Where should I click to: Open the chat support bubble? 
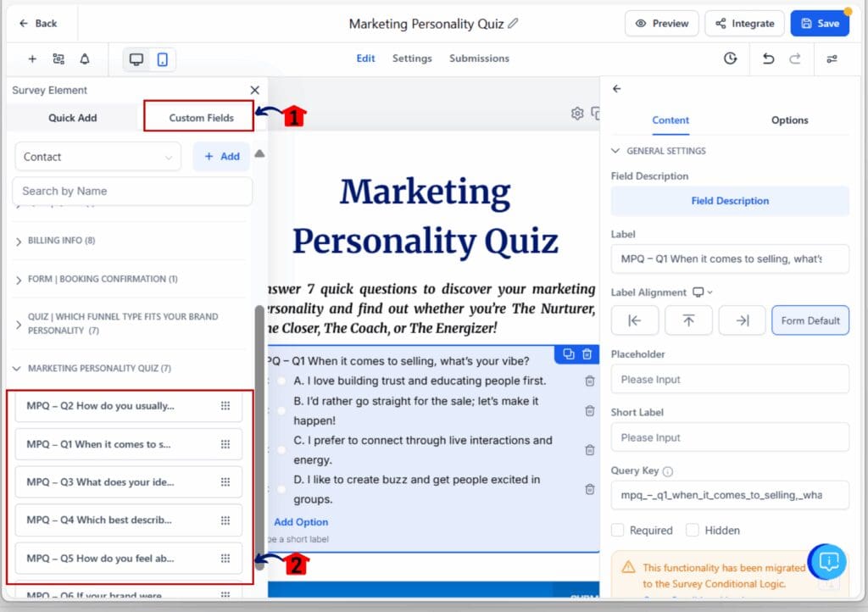coord(828,560)
